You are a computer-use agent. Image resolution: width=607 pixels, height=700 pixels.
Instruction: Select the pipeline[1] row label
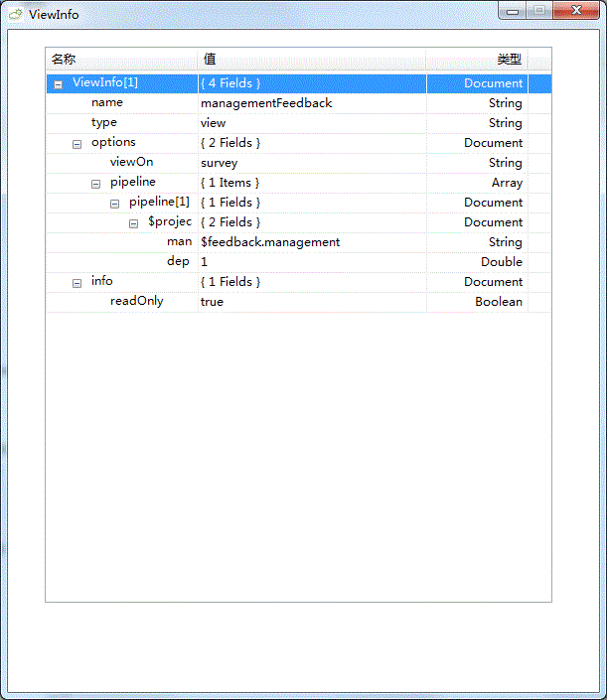tap(159, 202)
